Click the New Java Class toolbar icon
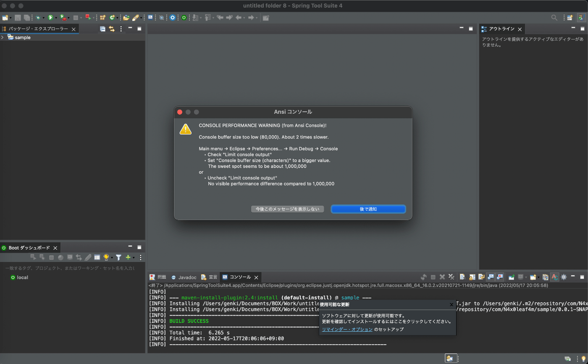Image resolution: width=588 pixels, height=364 pixels. (x=112, y=18)
